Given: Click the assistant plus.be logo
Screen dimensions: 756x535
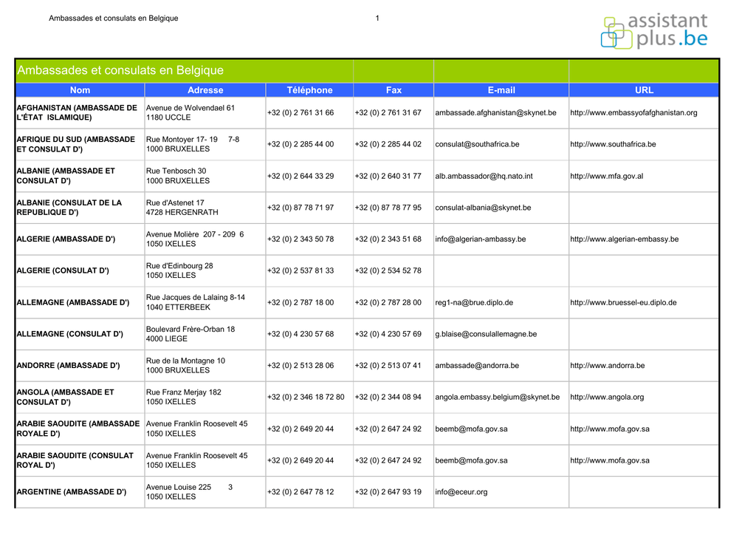Looking at the screenshot, I should [x=654, y=32].
